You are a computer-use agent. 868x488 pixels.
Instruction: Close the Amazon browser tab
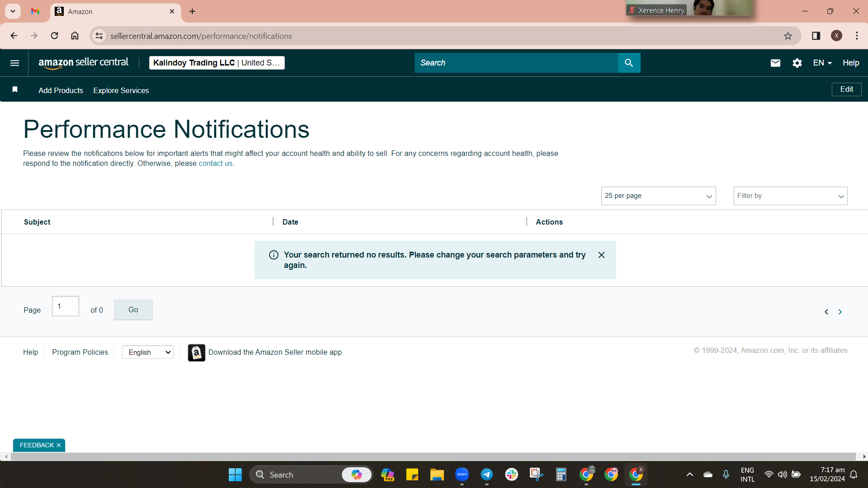[172, 11]
